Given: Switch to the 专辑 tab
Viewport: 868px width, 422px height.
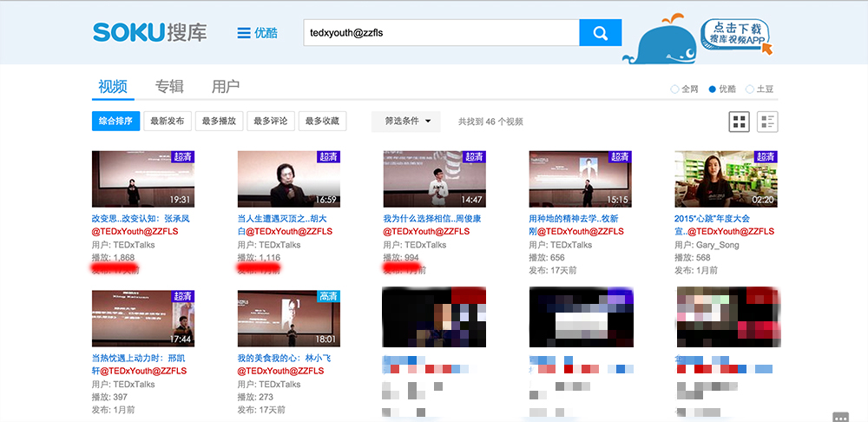Looking at the screenshot, I should click(169, 86).
